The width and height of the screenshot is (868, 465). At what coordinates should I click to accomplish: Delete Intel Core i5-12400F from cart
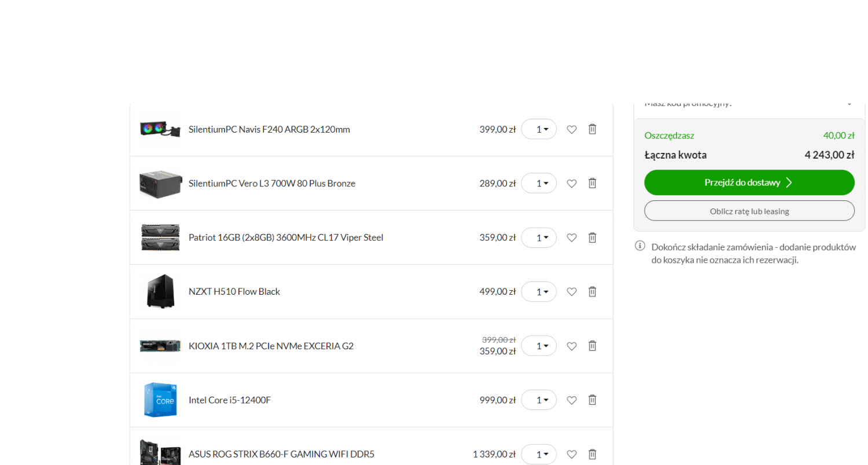(x=592, y=400)
